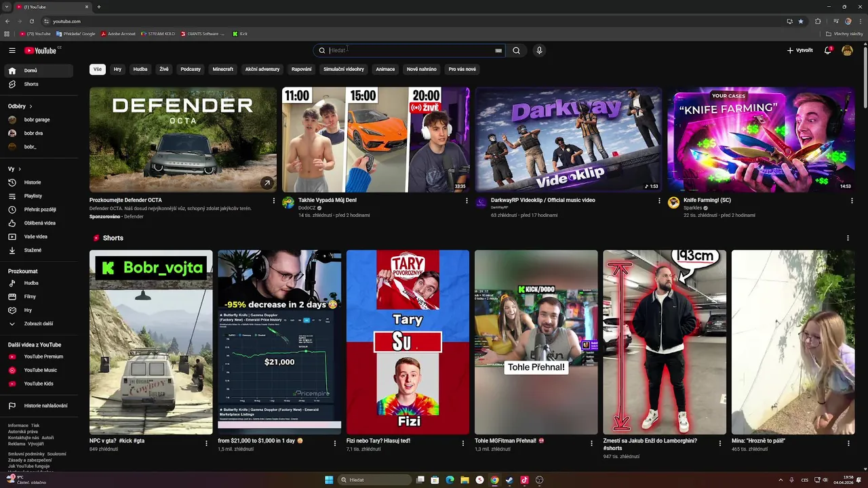Open the bobr garage channel subscription

tap(39, 119)
